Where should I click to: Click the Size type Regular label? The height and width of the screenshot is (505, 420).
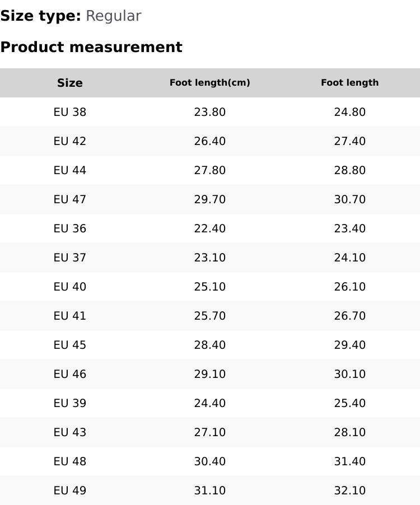click(x=71, y=16)
